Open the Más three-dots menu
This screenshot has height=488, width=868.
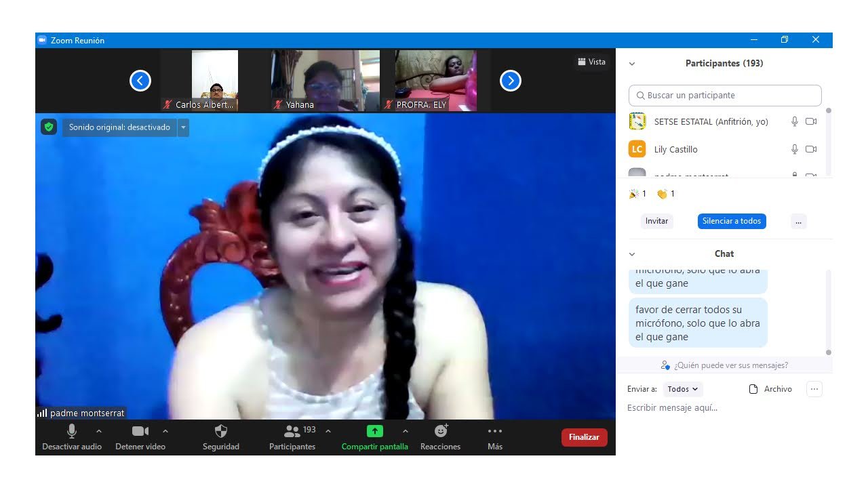coord(495,437)
